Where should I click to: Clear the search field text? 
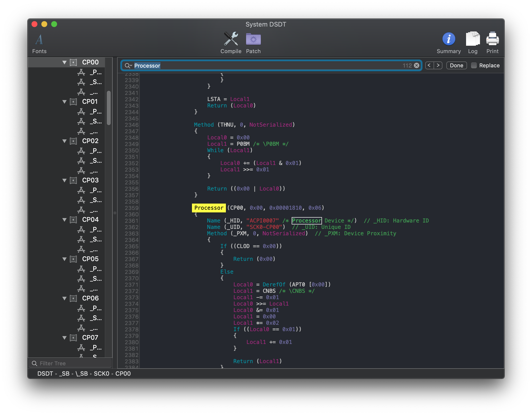(x=417, y=65)
